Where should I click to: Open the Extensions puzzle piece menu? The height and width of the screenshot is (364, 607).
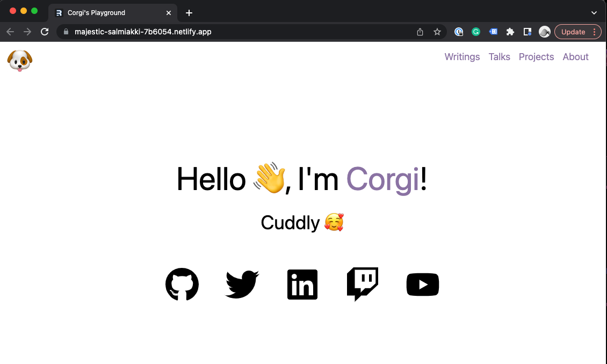click(x=510, y=32)
